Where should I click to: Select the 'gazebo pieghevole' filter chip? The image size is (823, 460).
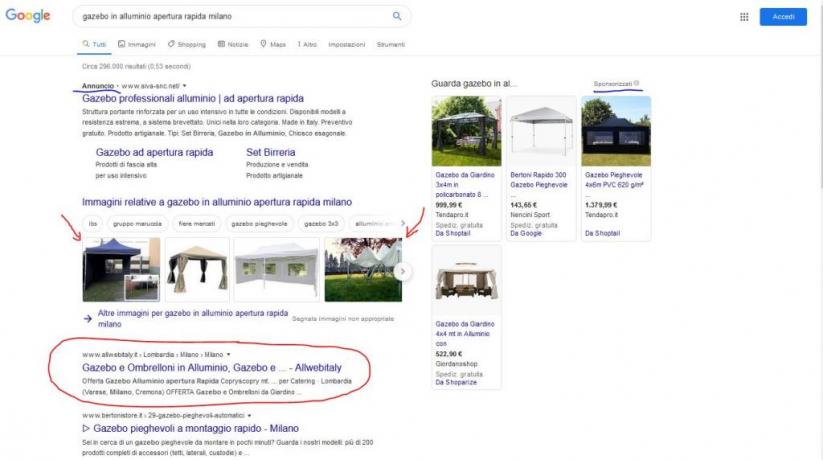click(x=259, y=224)
